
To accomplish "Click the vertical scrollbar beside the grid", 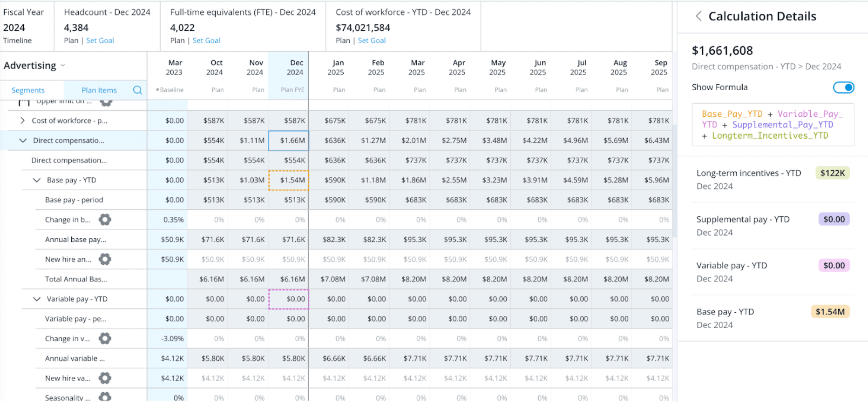I will [674, 181].
